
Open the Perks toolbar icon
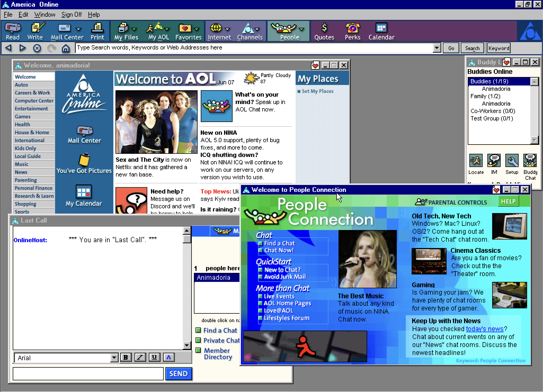coord(353,31)
